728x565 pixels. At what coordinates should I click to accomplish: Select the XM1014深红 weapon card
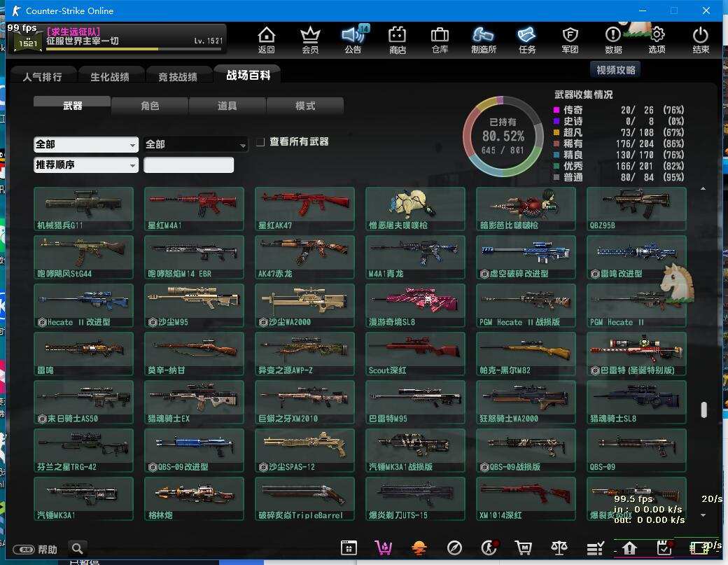coord(526,498)
